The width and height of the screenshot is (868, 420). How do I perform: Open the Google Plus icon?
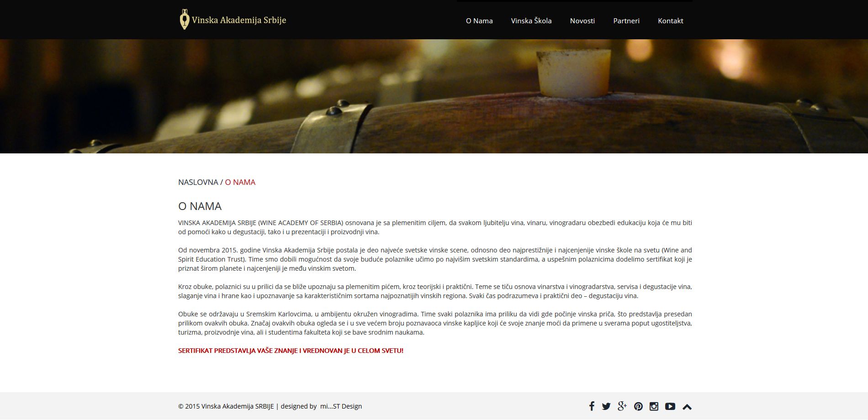[622, 406]
